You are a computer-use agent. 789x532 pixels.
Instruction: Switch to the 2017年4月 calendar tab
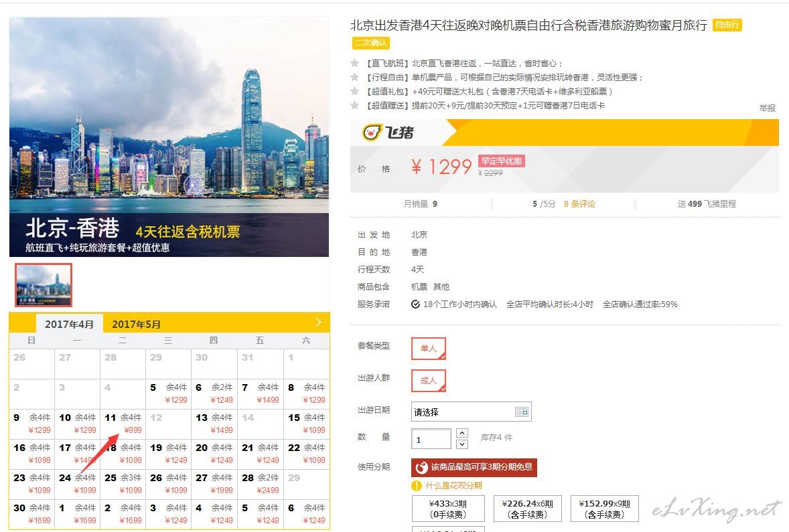[70, 324]
